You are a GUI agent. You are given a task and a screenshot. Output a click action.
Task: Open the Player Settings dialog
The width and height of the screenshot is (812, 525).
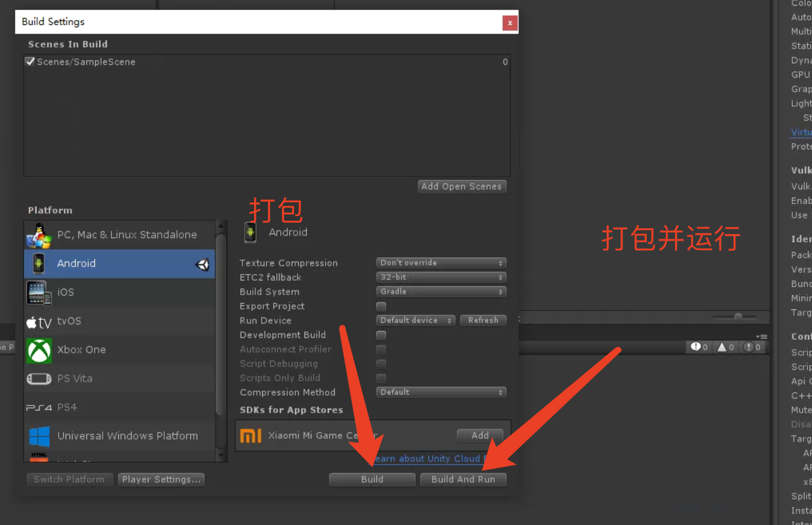[161, 479]
